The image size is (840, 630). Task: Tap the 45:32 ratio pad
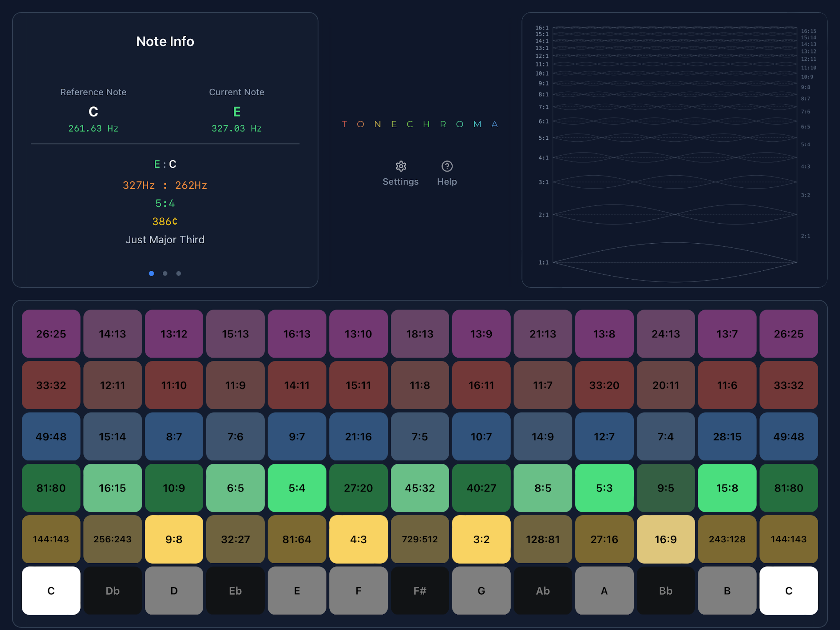420,488
